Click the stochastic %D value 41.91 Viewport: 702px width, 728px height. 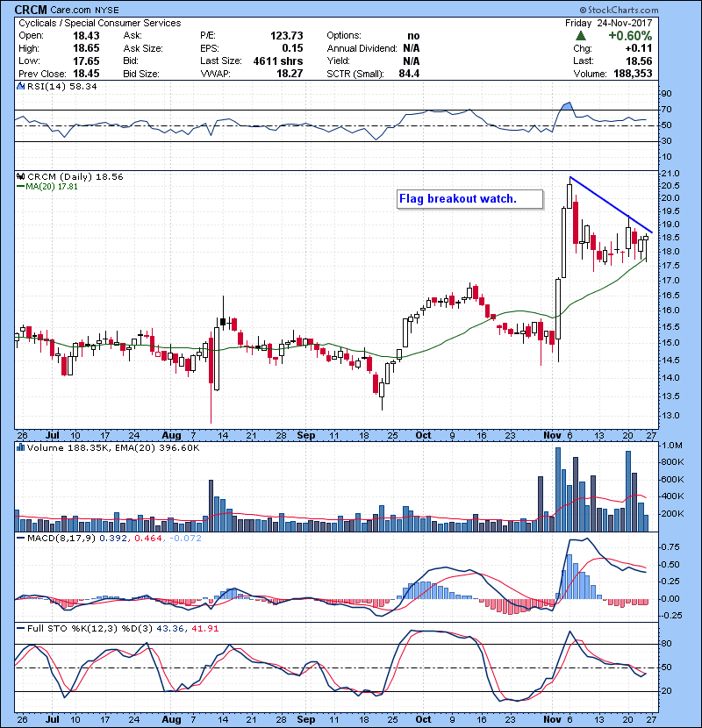(204, 629)
